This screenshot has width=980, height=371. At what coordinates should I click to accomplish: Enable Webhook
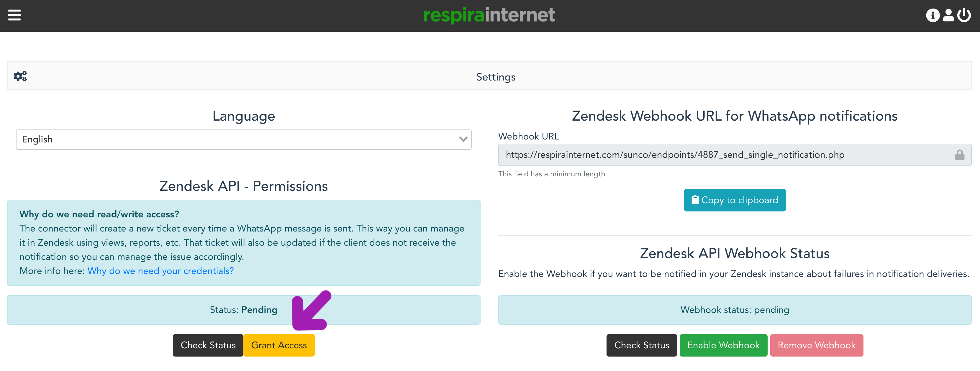pos(723,345)
